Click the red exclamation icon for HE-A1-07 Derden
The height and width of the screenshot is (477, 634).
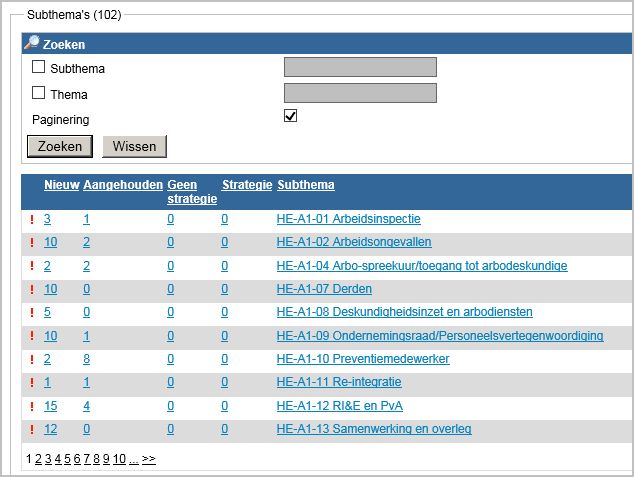pos(32,289)
